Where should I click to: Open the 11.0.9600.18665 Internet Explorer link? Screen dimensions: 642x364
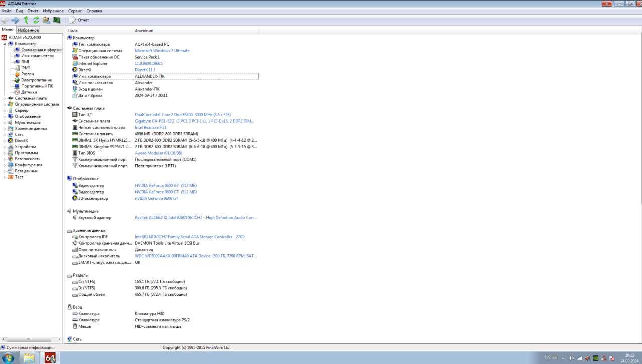[x=148, y=64]
